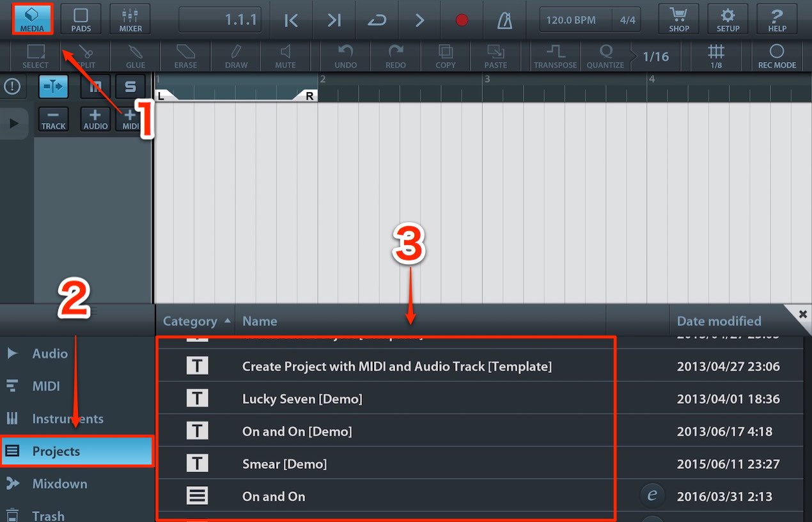Change the 4/4 time signature
The width and height of the screenshot is (812, 522).
(628, 20)
